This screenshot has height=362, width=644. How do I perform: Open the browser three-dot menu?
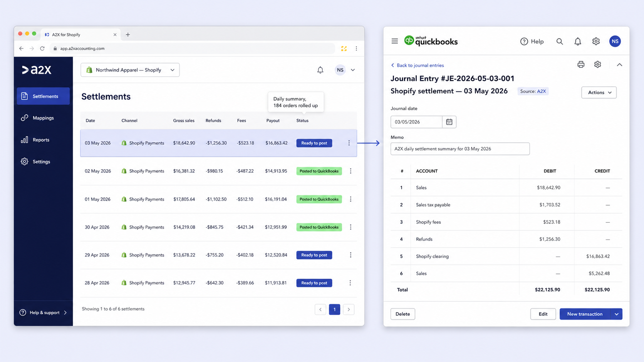point(356,48)
